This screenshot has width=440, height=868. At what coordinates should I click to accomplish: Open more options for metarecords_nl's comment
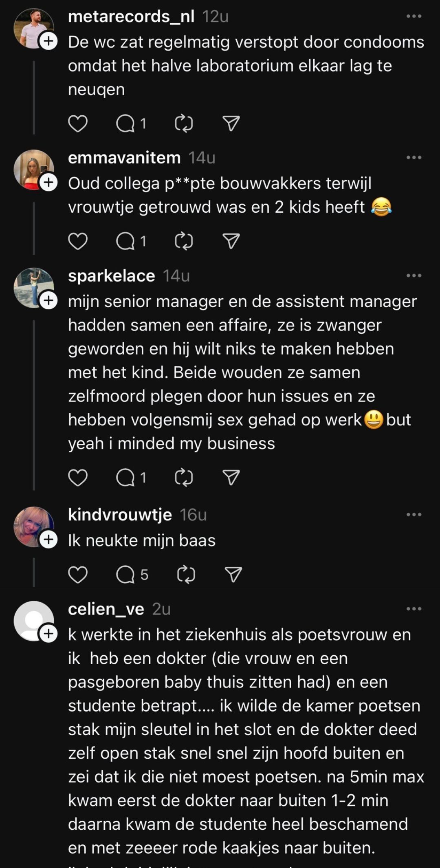pos(414,16)
